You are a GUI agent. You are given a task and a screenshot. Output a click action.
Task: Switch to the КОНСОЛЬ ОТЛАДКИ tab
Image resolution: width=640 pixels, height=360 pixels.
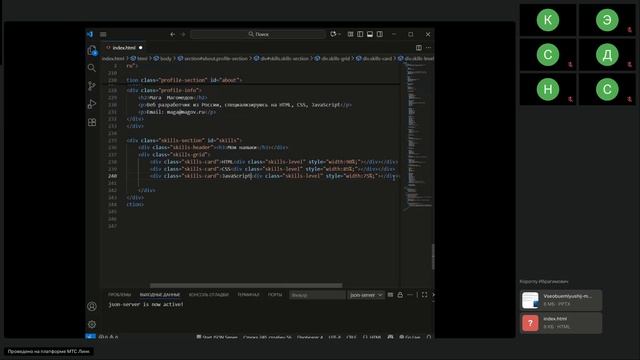(x=209, y=295)
